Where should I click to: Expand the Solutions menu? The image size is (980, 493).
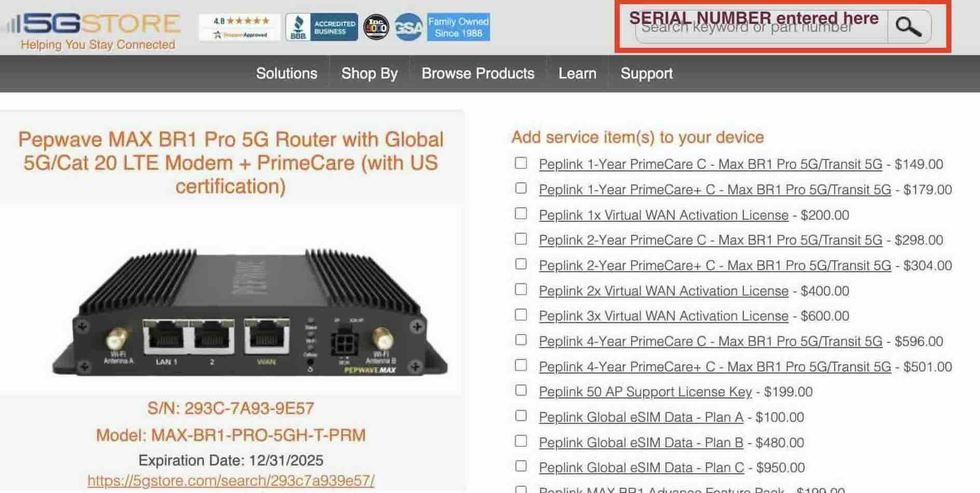coord(287,73)
